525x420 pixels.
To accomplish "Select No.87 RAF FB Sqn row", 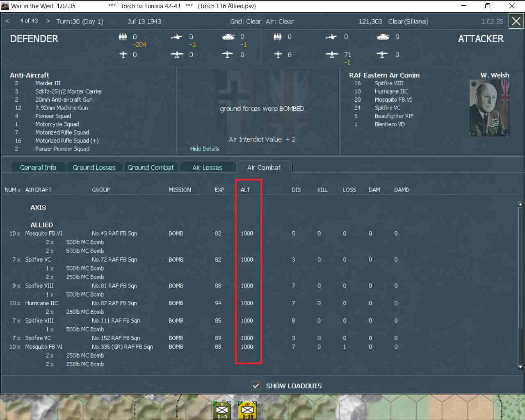I will (204, 303).
